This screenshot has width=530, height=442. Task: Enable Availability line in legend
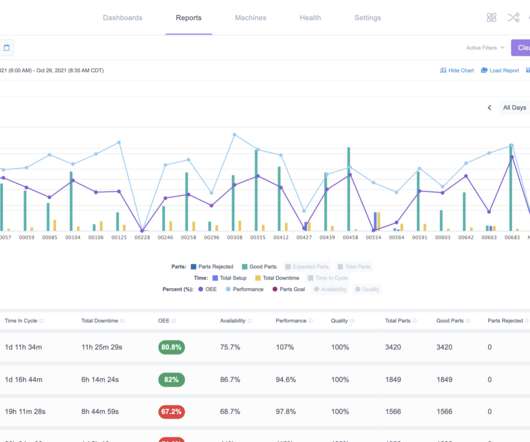pyautogui.click(x=330, y=289)
